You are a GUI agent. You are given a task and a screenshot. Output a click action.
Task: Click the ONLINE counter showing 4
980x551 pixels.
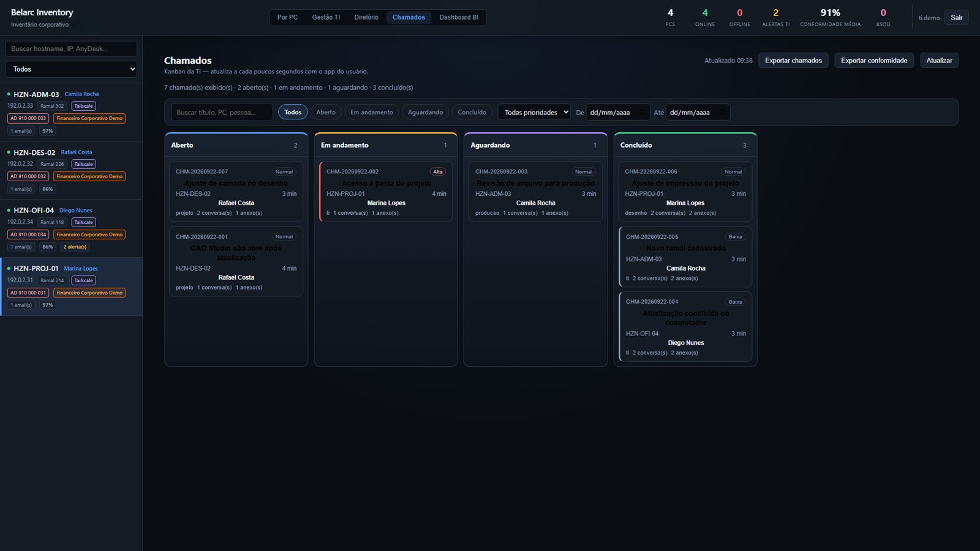(x=705, y=17)
